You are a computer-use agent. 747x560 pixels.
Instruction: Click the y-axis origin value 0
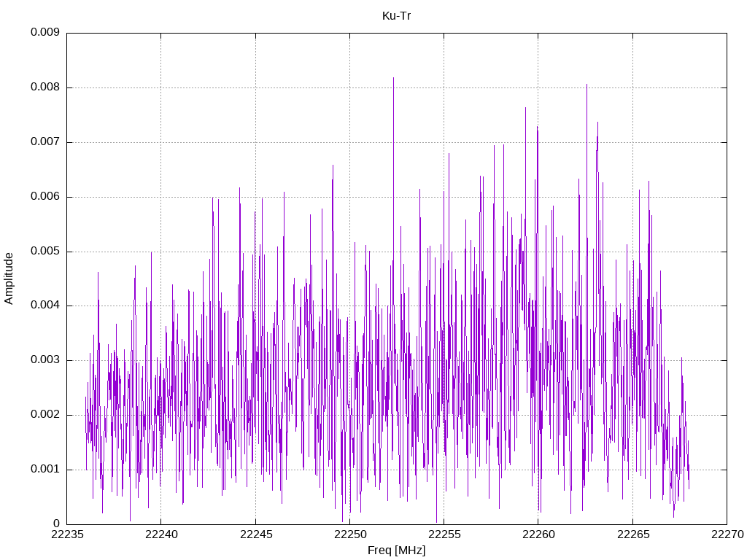57,524
